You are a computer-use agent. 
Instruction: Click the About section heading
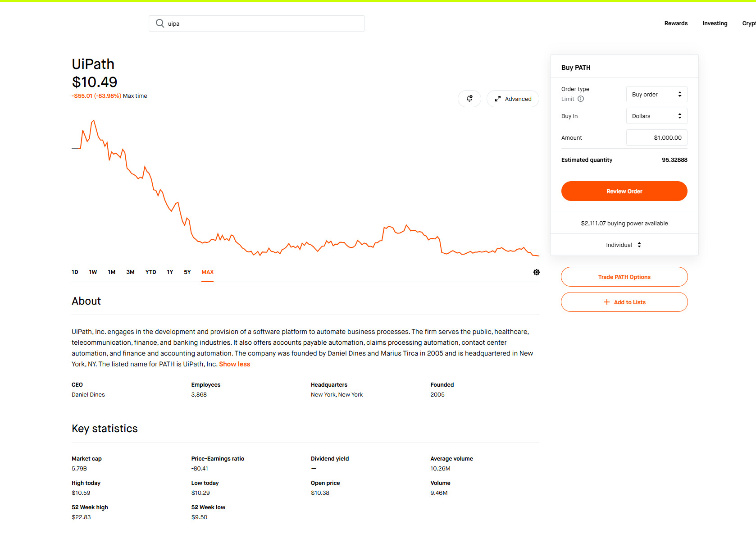point(86,301)
